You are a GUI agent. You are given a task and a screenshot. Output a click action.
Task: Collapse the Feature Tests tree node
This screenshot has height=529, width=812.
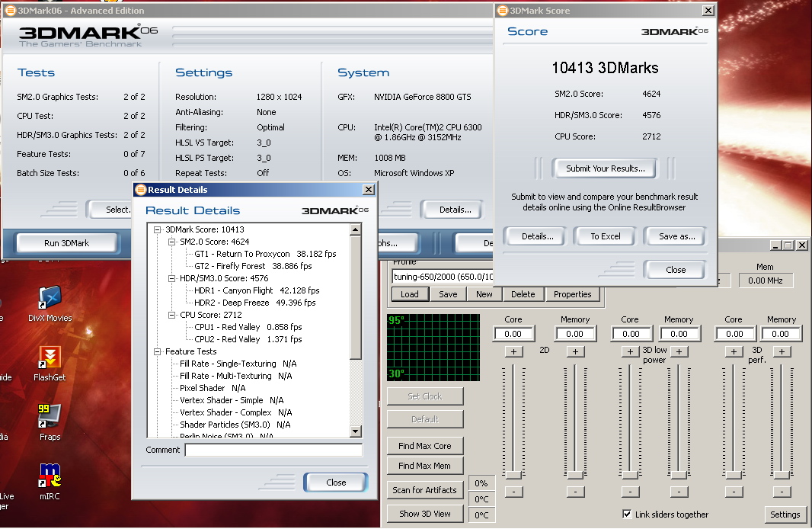157,351
